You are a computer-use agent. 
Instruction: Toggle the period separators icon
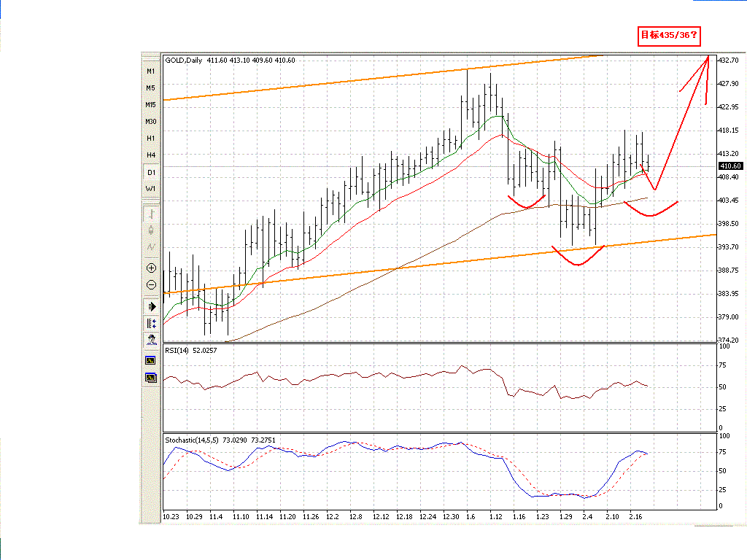click(151, 323)
